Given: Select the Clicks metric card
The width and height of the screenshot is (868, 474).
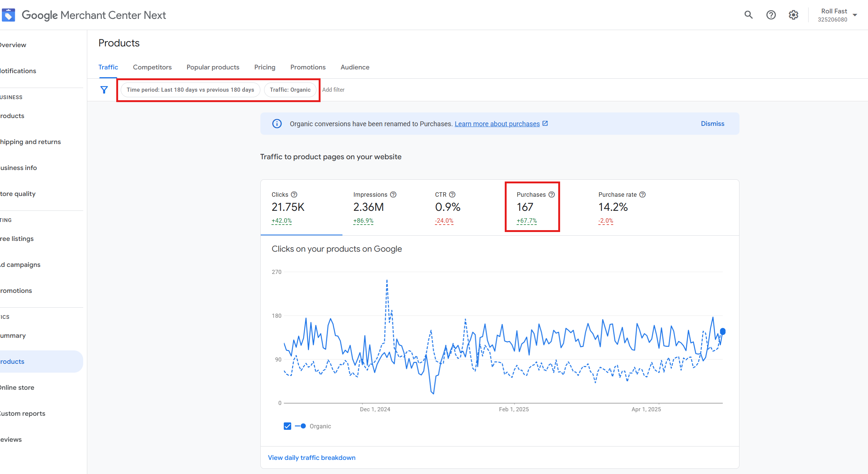Looking at the screenshot, I should pyautogui.click(x=301, y=207).
